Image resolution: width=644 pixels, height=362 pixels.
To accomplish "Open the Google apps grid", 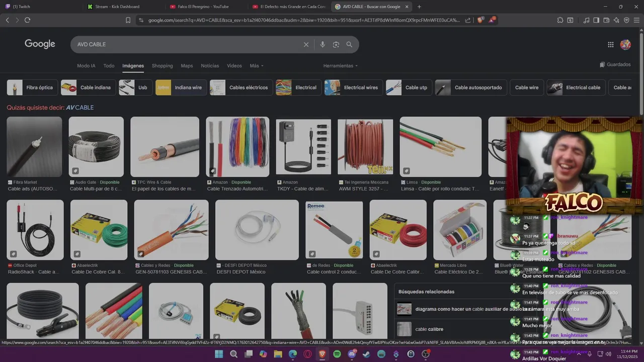I will point(611,44).
